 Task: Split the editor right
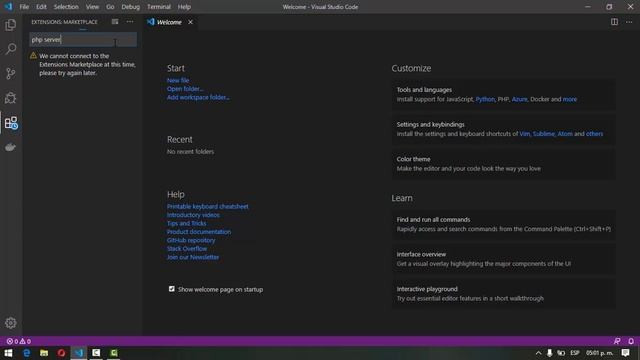pos(614,22)
